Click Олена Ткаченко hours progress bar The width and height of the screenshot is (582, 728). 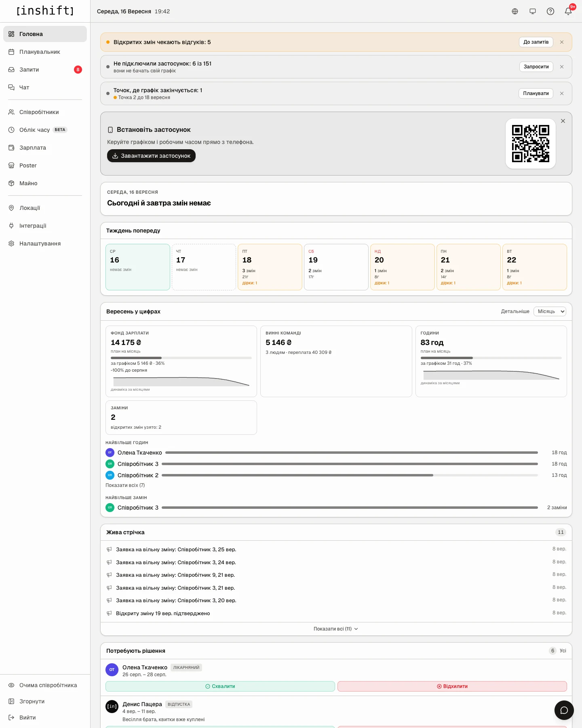(x=352, y=453)
